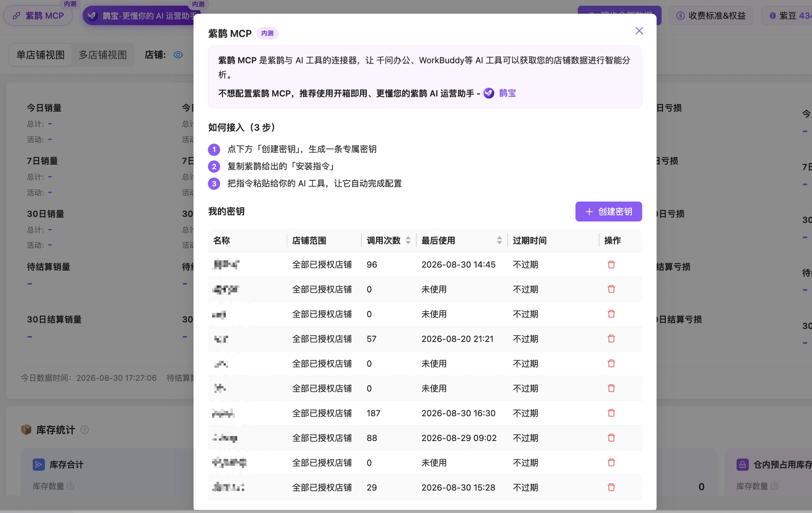This screenshot has height=513, width=812.
Task: Delete the key with 88 calls
Action: point(611,438)
